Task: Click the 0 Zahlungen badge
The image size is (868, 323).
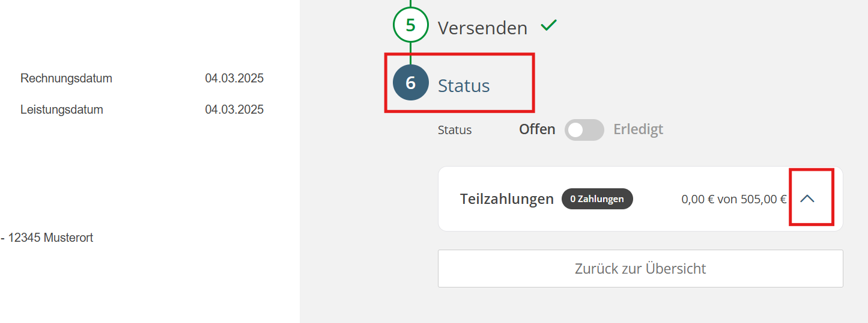Action: (x=597, y=199)
